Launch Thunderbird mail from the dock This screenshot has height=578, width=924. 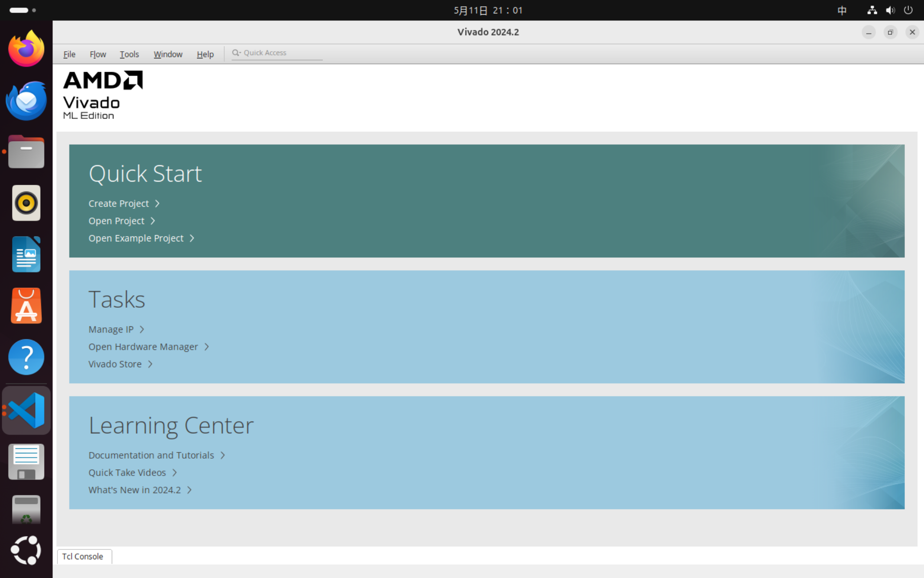click(26, 101)
